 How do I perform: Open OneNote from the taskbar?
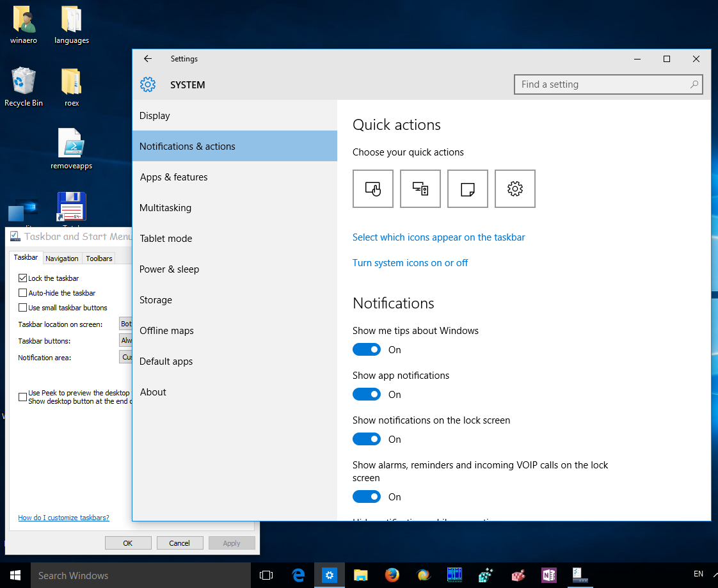[x=548, y=575]
